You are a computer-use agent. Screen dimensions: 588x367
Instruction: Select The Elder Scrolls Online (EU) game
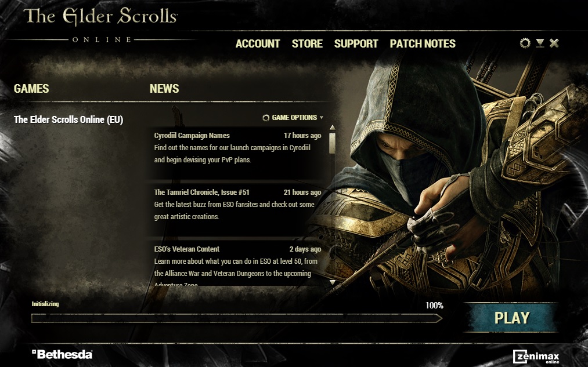coord(68,119)
